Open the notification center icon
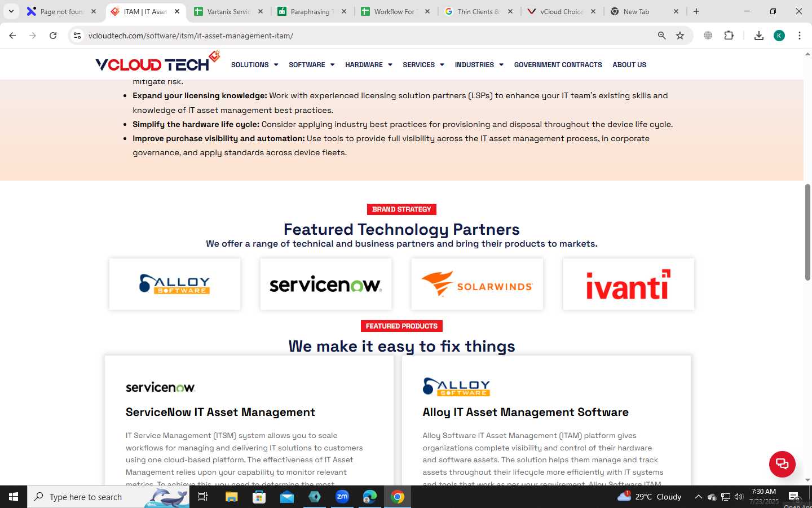812x508 pixels. [793, 497]
